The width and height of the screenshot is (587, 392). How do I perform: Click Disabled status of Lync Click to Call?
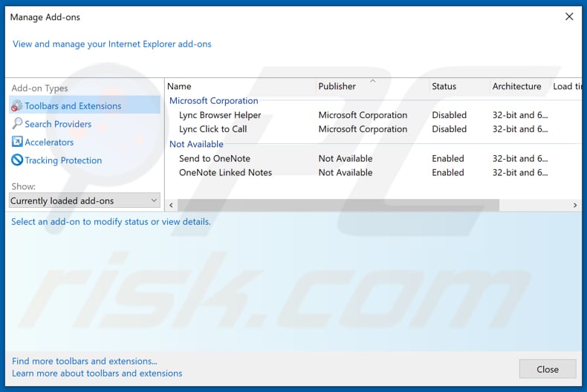pyautogui.click(x=450, y=129)
